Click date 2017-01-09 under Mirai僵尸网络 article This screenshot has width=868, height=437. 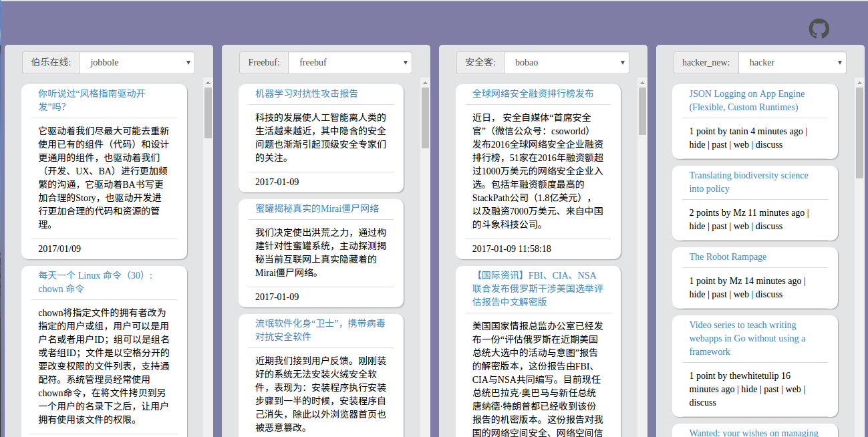(277, 297)
